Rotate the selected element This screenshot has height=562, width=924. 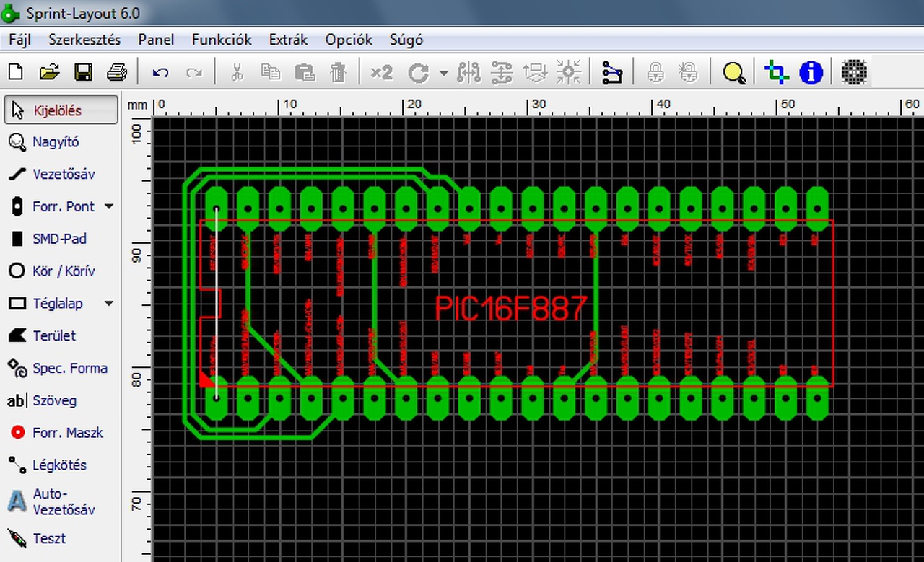point(419,72)
